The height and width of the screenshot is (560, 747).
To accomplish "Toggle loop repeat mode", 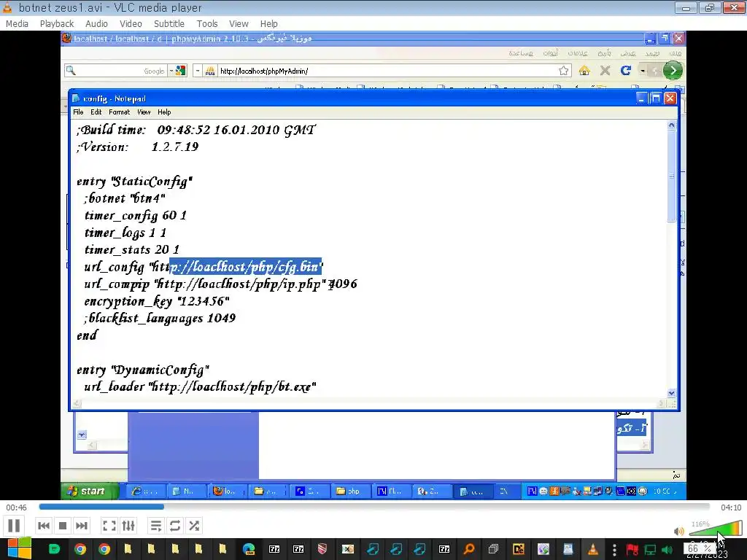I will pyautogui.click(x=175, y=526).
